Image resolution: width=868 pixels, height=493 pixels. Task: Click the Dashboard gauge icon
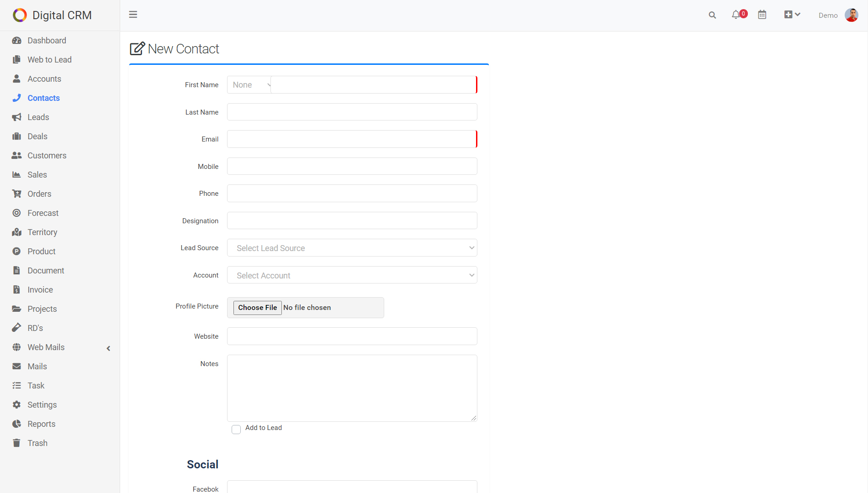point(17,41)
